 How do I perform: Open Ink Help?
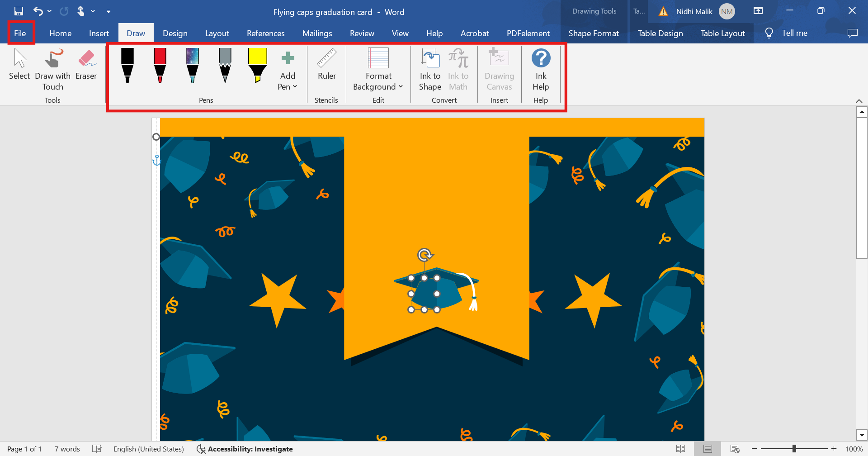(541, 70)
